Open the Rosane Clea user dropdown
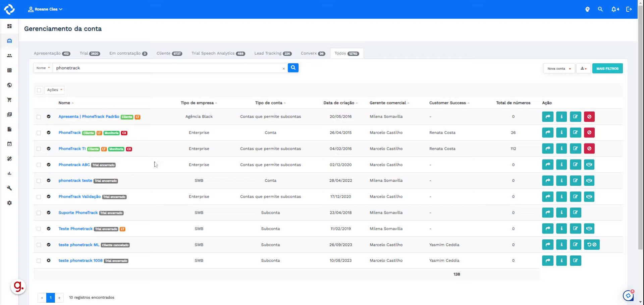This screenshot has width=644, height=305. click(x=45, y=9)
